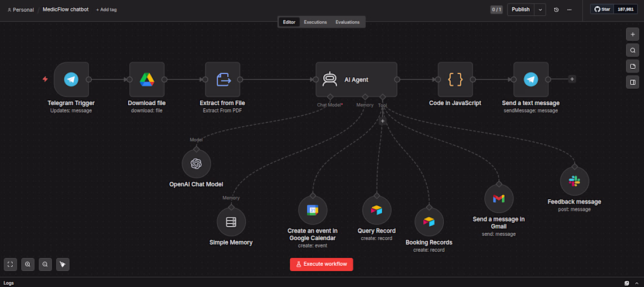Open the Send a message in Gmail node
The width and height of the screenshot is (644, 287).
[x=499, y=198]
